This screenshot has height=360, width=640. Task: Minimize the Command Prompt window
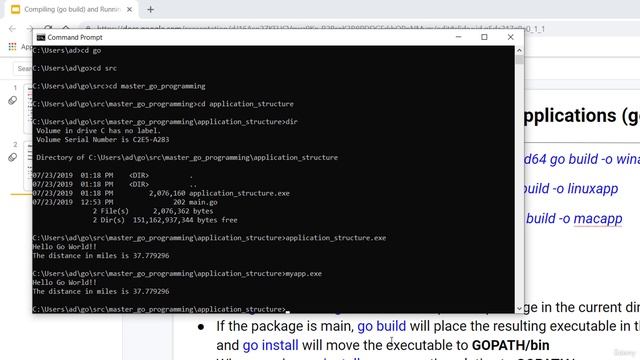tap(458, 37)
